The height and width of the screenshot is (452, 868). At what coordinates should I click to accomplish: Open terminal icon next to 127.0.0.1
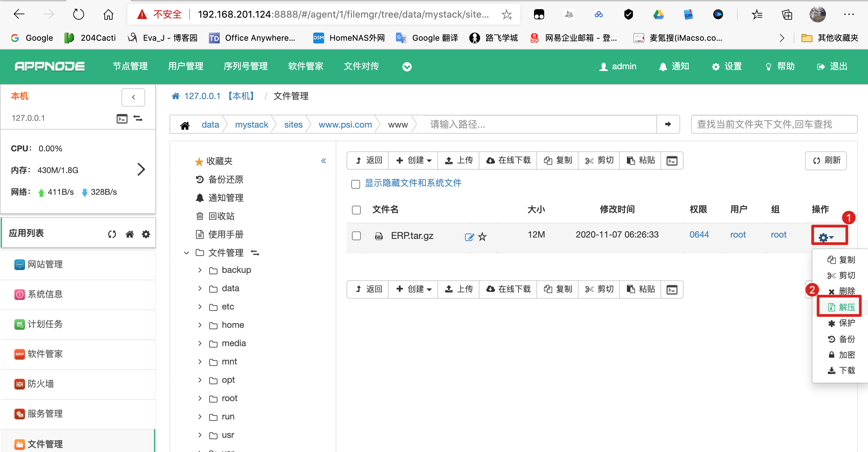click(x=122, y=118)
